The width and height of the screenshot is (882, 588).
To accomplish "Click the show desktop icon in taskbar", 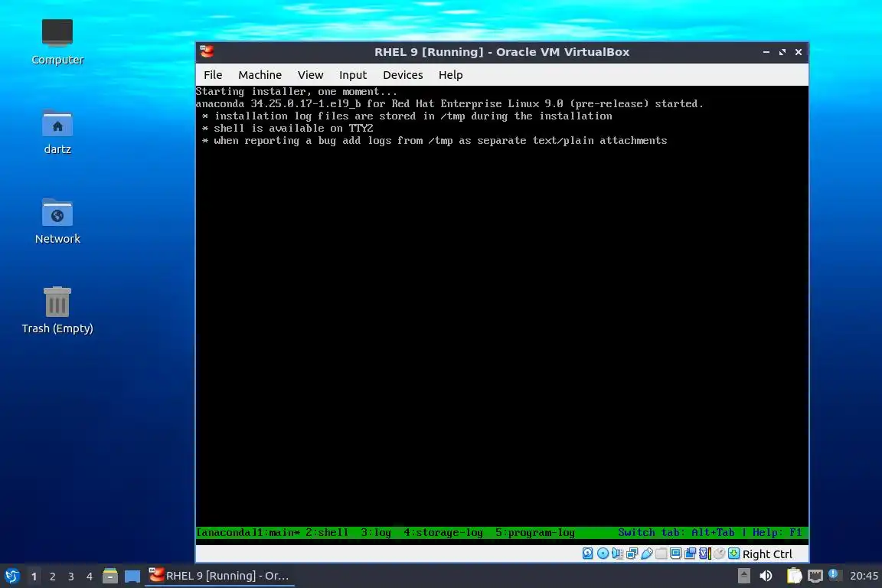I will (x=132, y=577).
